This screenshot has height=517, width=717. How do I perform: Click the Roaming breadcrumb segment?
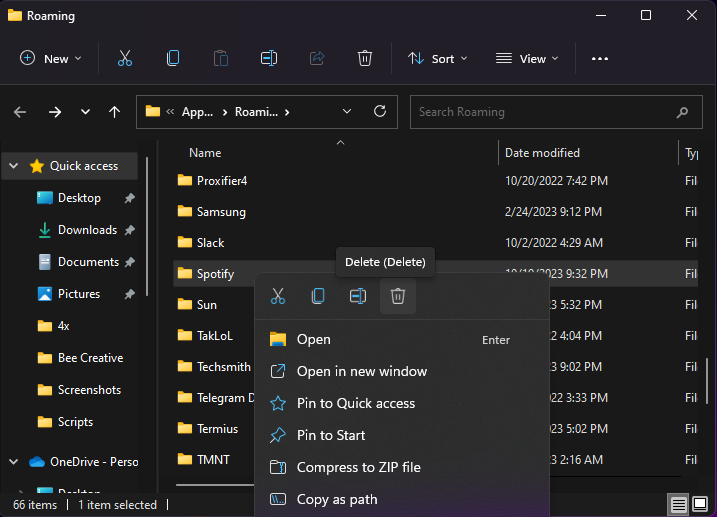pos(257,112)
